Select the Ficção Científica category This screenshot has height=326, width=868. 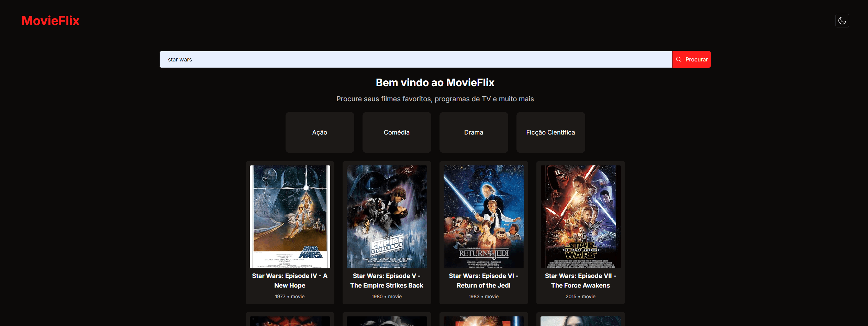[550, 132]
